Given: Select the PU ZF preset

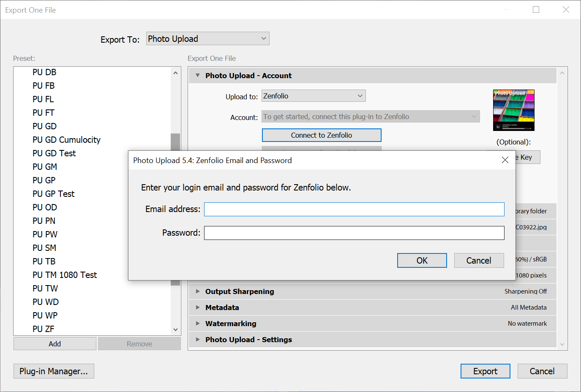Looking at the screenshot, I should pos(44,329).
